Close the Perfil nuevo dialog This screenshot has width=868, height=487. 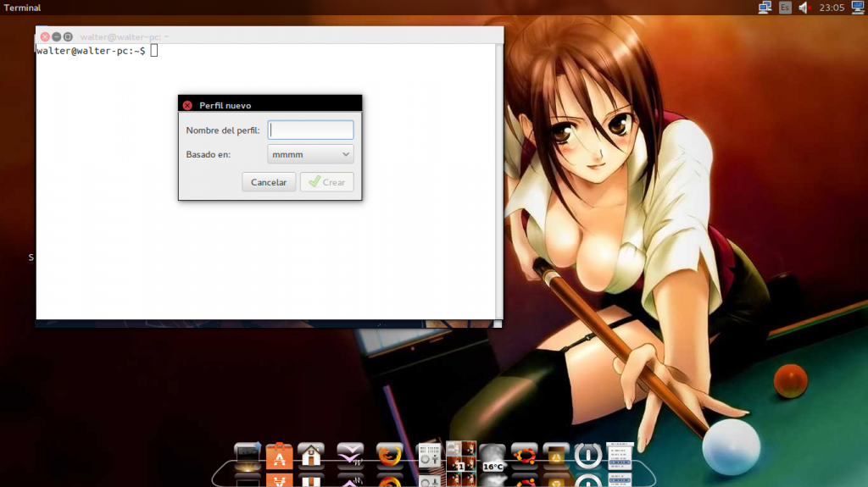pos(187,105)
